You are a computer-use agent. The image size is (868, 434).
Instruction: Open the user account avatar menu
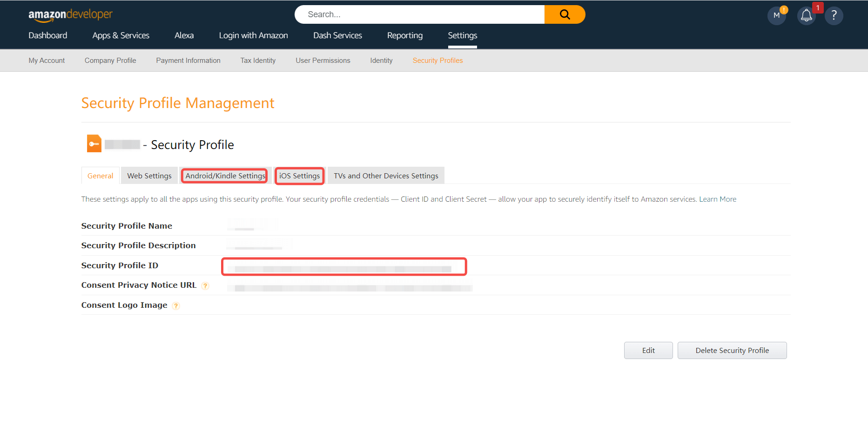(776, 16)
